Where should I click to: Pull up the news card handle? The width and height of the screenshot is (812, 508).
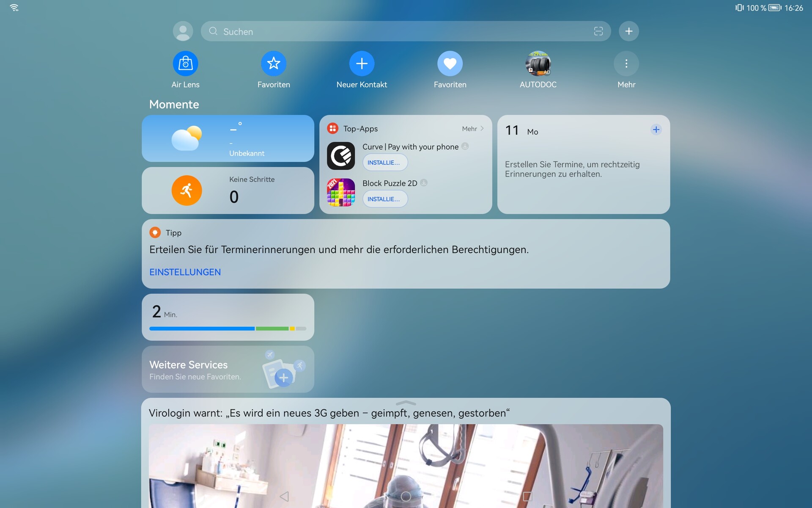[x=406, y=403]
